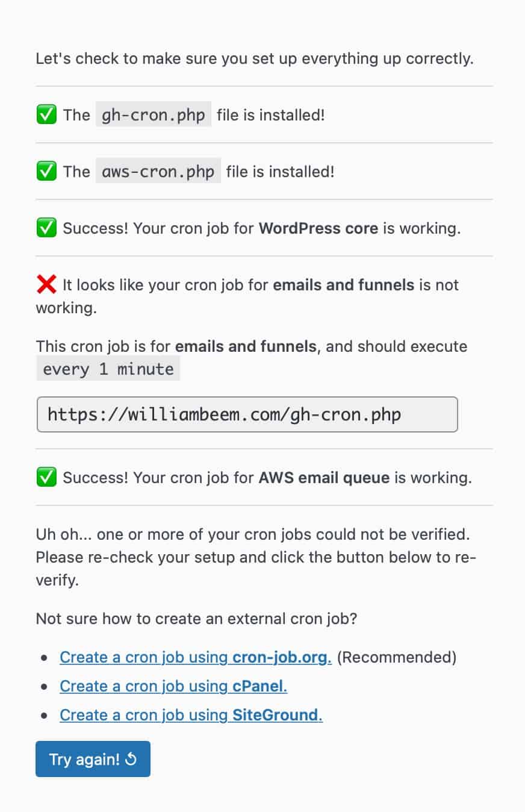Click the green checkmark beside aws-cron.php installed
Image resolution: width=525 pixels, height=812 pixels.
pyautogui.click(x=46, y=171)
